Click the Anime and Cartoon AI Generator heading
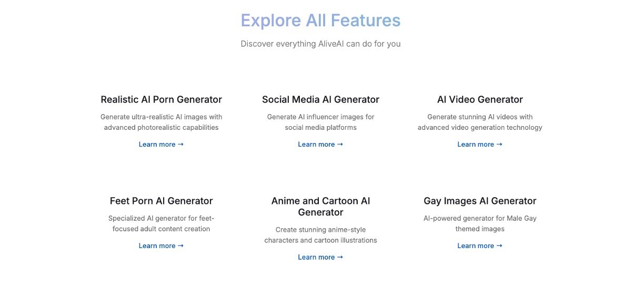The image size is (644, 287). 320,207
